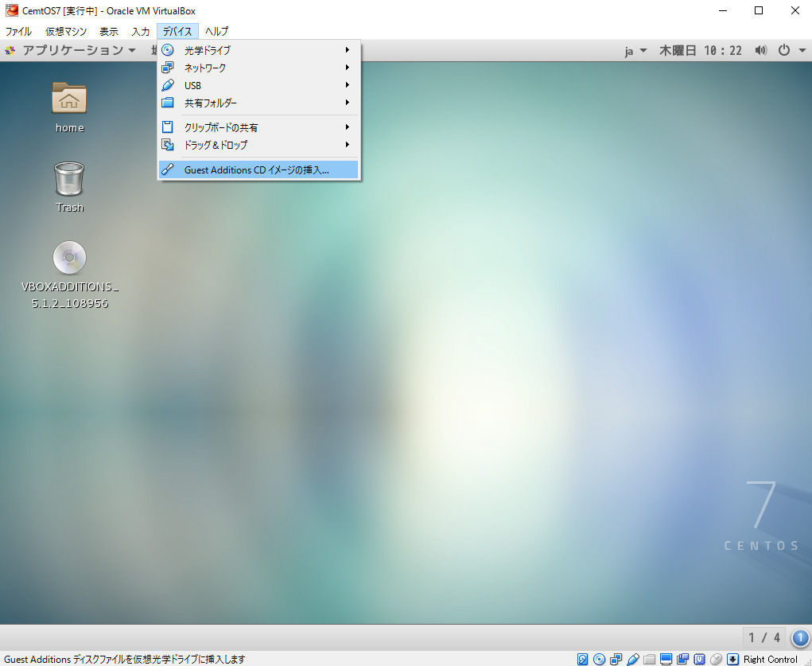Click the workspace switcher 1 / 4
Screen dimensions: 812x666
coord(764,637)
